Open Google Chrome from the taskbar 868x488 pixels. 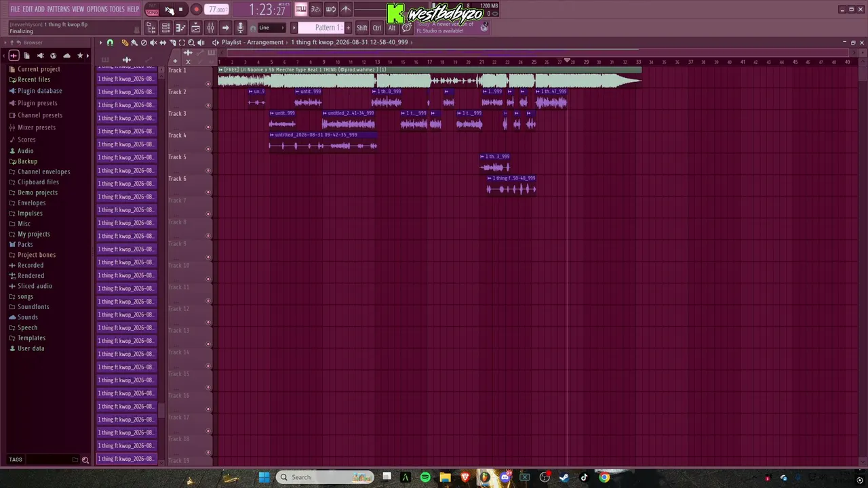pos(604,477)
